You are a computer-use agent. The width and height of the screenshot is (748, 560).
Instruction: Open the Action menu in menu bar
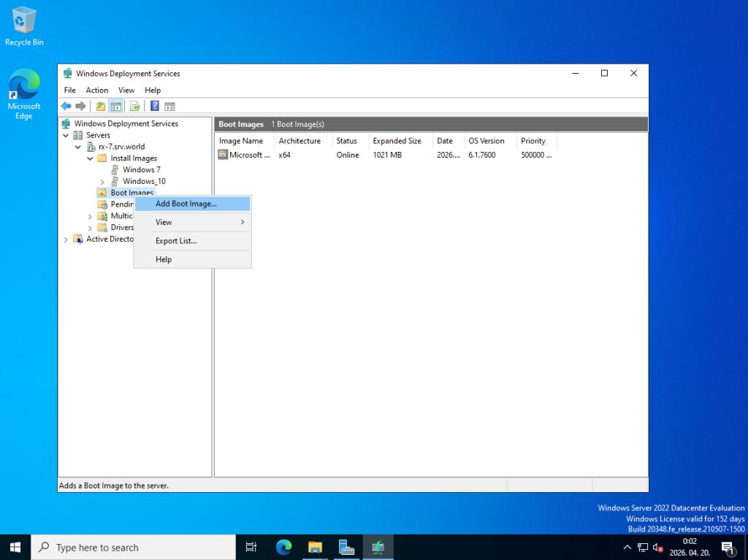(x=97, y=90)
